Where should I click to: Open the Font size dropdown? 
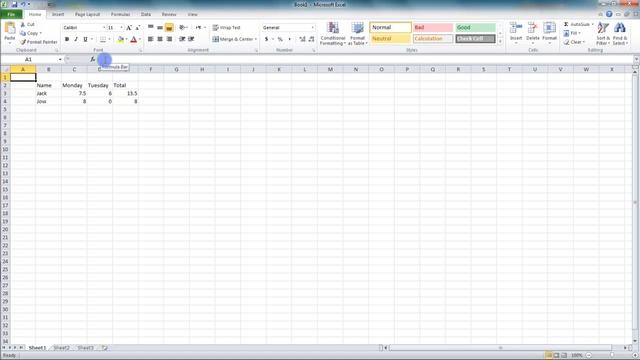(x=121, y=28)
